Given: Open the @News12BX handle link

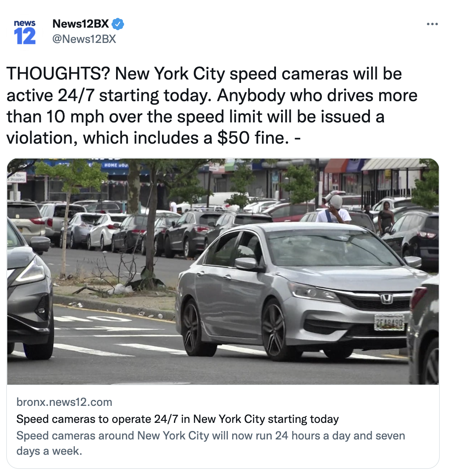Looking at the screenshot, I should pyautogui.click(x=84, y=39).
